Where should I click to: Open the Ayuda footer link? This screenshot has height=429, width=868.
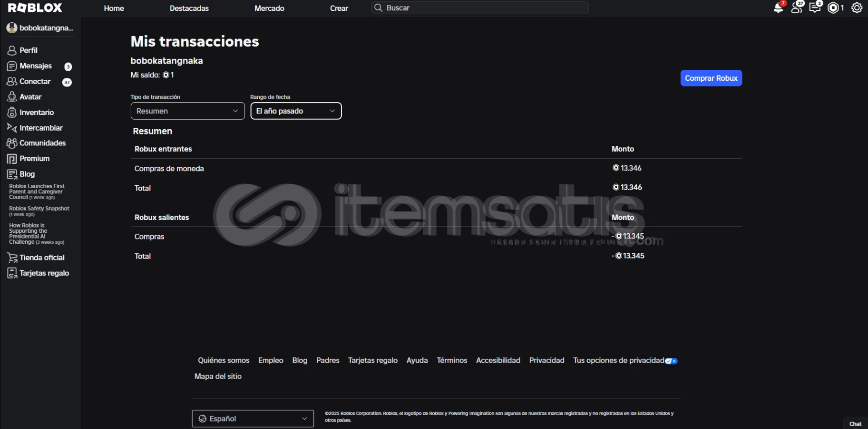click(x=417, y=361)
